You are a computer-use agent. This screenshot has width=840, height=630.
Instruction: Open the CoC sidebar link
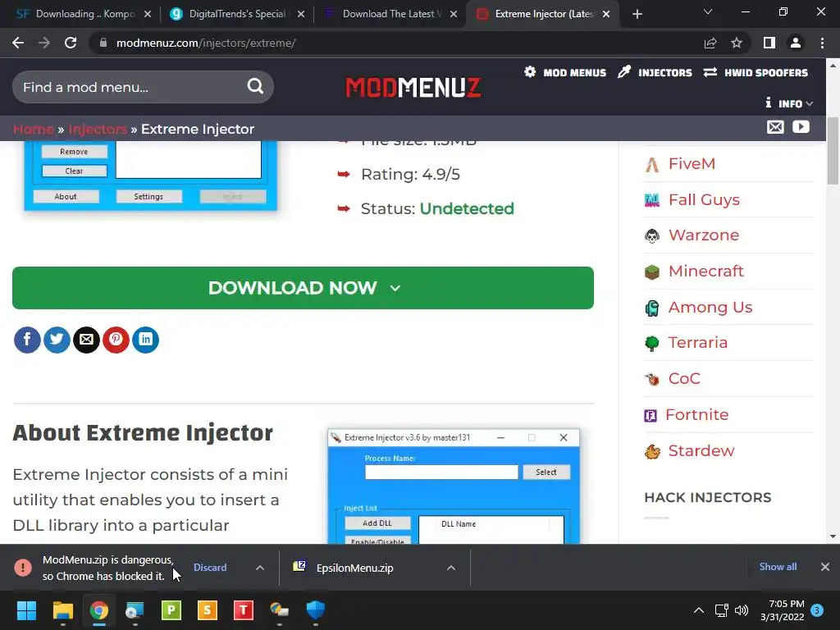click(684, 379)
